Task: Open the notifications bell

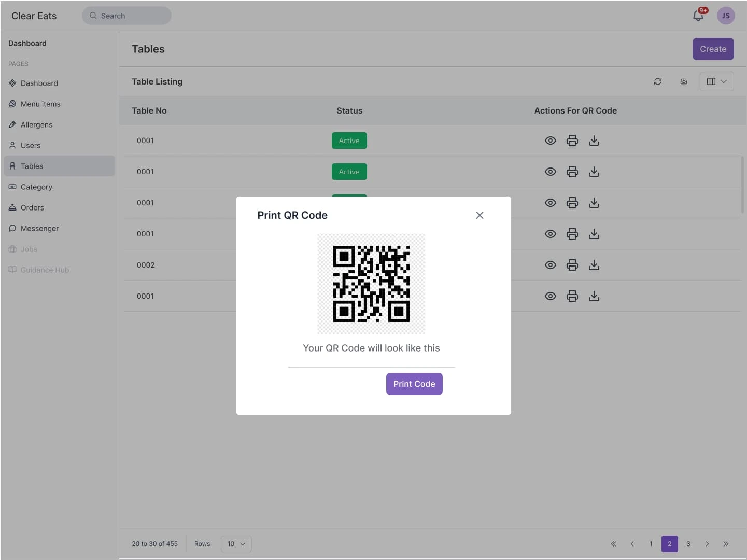Action: (x=699, y=16)
